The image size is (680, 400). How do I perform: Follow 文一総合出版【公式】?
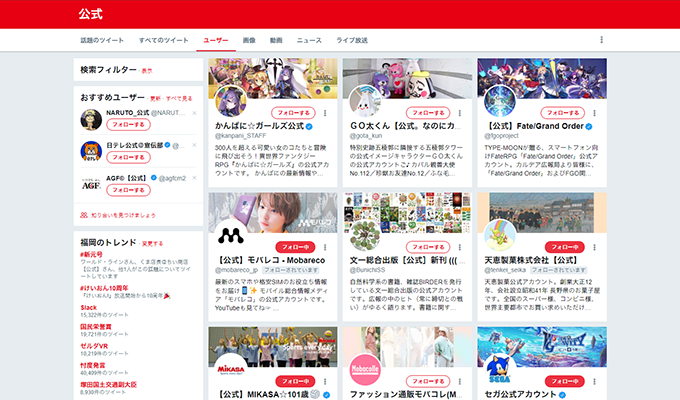(428, 247)
